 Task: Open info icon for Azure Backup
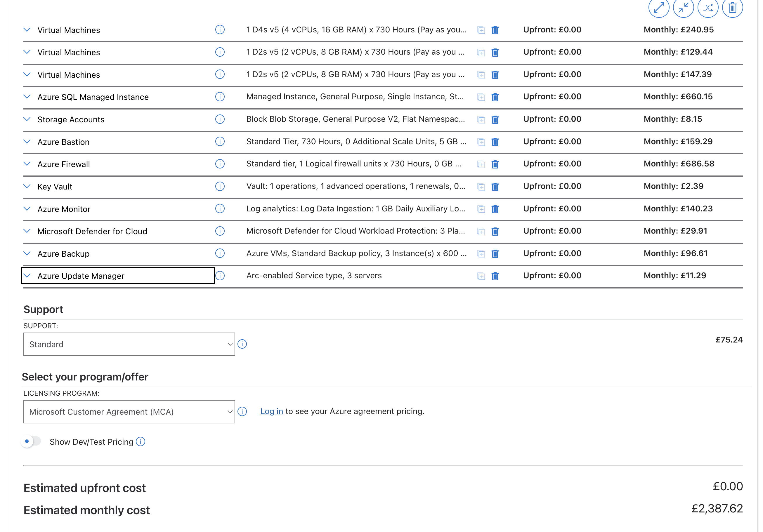pos(220,253)
